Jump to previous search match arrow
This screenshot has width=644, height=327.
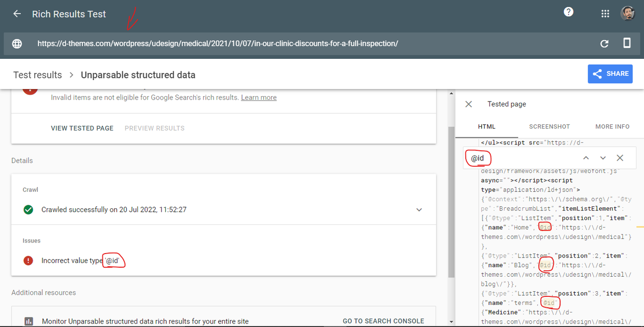click(586, 158)
